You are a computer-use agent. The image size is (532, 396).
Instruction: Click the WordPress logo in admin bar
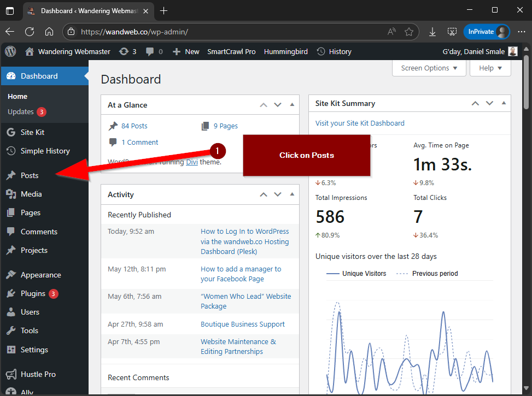(x=10, y=51)
